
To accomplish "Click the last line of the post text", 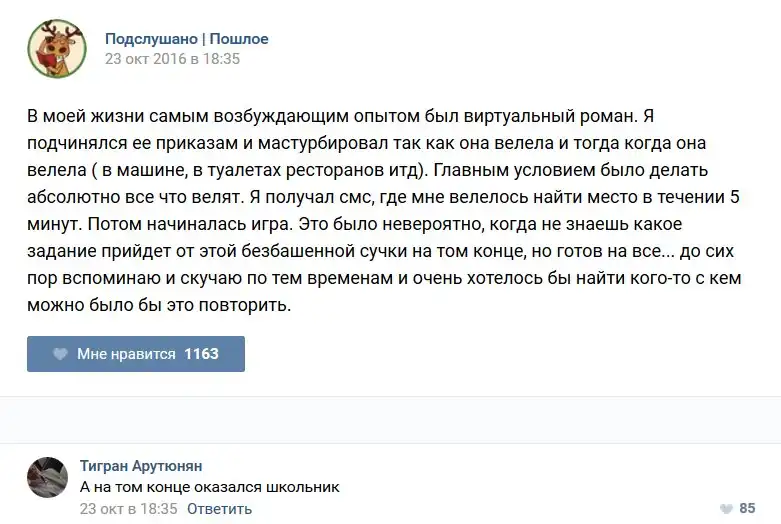I will (x=158, y=305).
